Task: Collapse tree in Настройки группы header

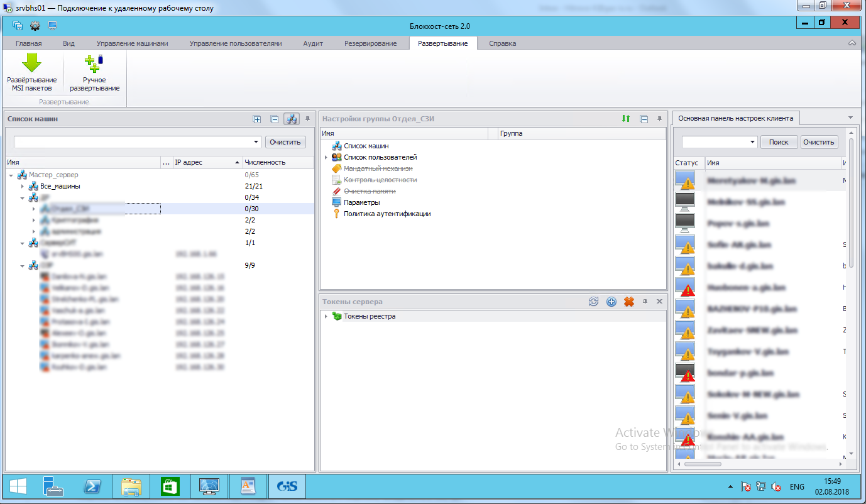Action: pos(644,119)
